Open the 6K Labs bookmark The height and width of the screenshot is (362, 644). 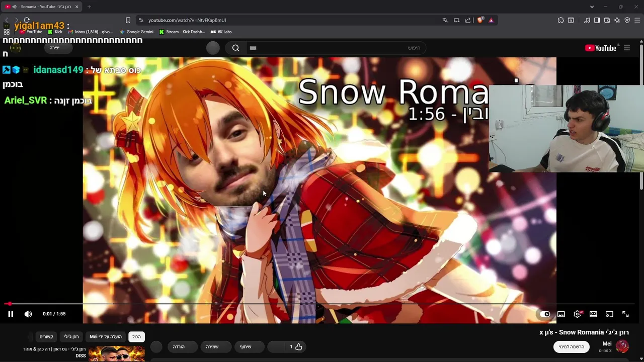tap(221, 32)
